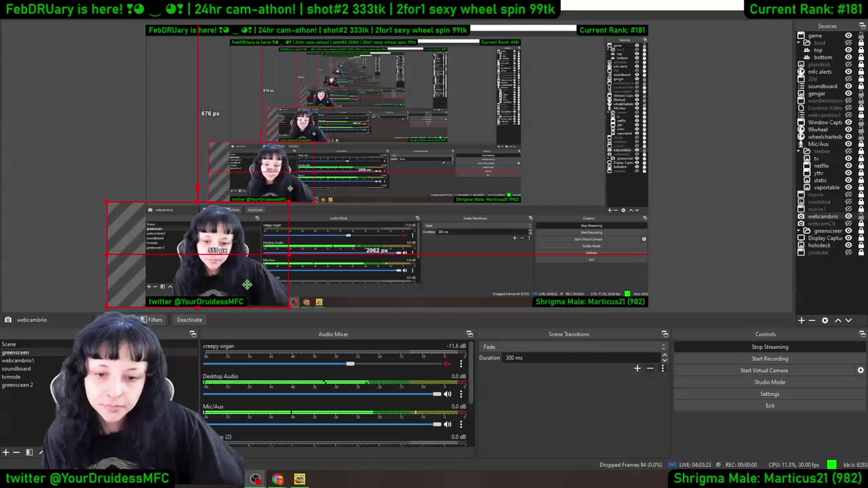Image resolution: width=868 pixels, height=488 pixels.
Task: Hide the holodeck source
Action: click(x=849, y=245)
